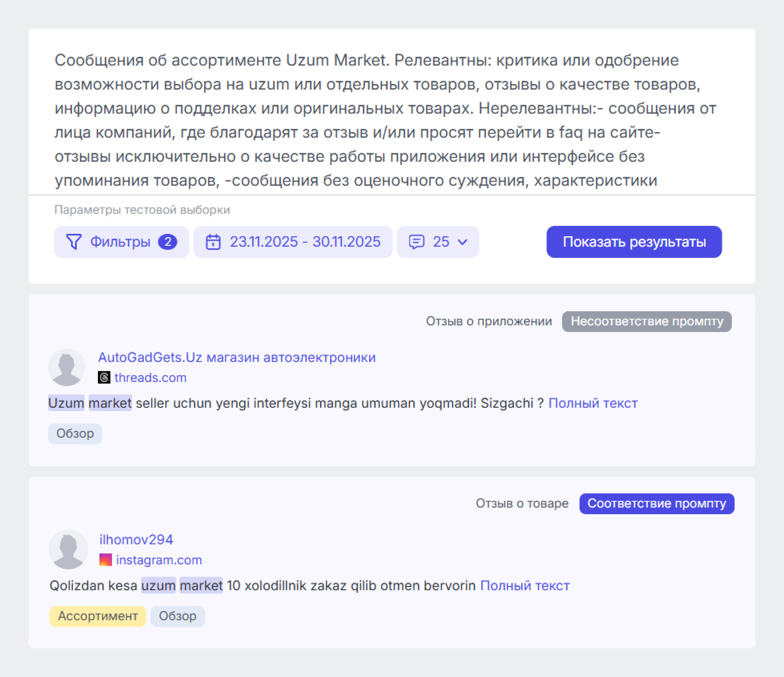Toggle the Ассортимент category tag

[97, 616]
